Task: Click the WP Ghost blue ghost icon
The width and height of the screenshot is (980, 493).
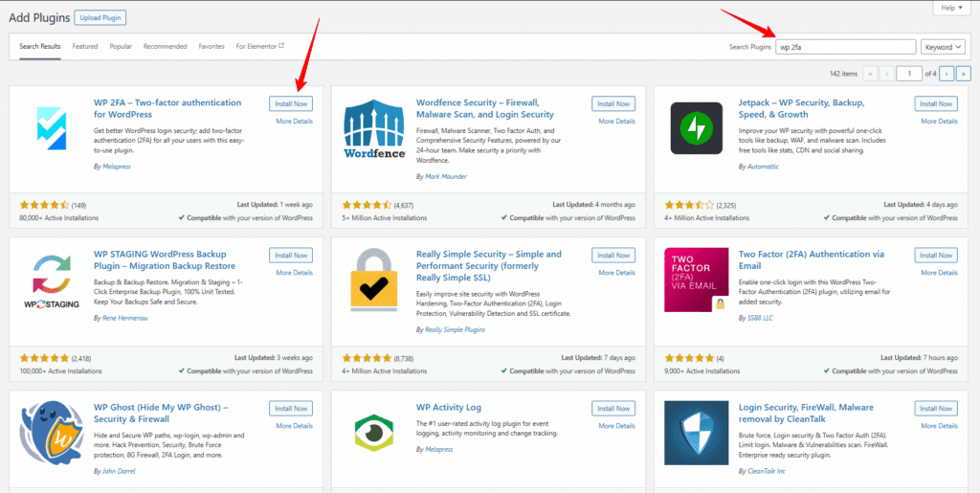Action: [x=52, y=432]
